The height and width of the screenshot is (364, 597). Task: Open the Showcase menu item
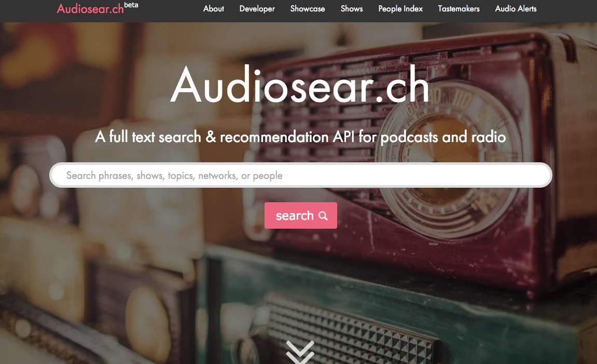point(308,9)
